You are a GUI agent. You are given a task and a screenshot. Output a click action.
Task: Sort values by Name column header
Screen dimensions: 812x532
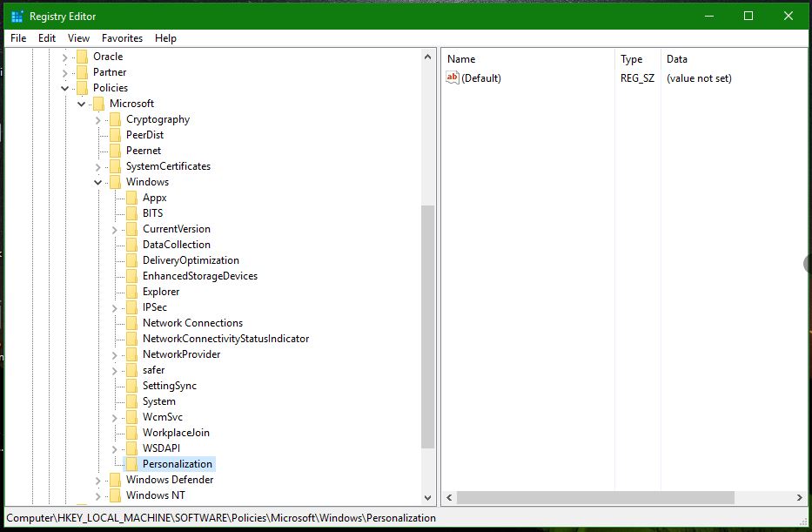coord(528,59)
